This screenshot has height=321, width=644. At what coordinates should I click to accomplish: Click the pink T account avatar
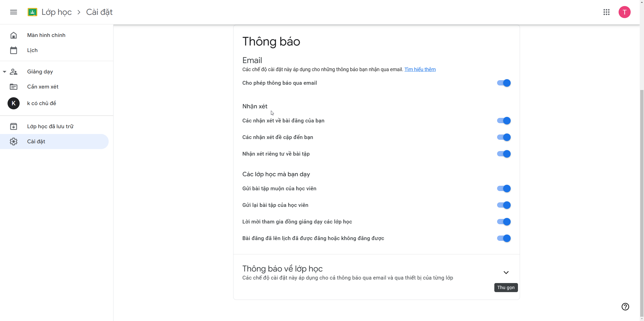click(624, 12)
